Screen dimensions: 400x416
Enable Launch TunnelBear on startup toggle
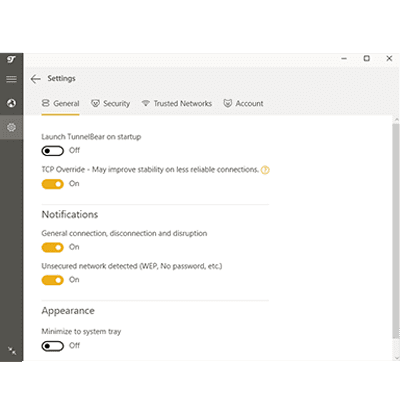coord(53,151)
